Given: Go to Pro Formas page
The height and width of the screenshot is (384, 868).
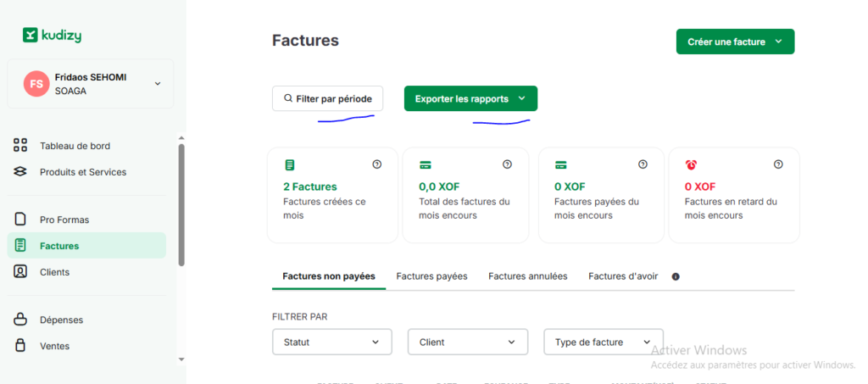Looking at the screenshot, I should coord(64,220).
